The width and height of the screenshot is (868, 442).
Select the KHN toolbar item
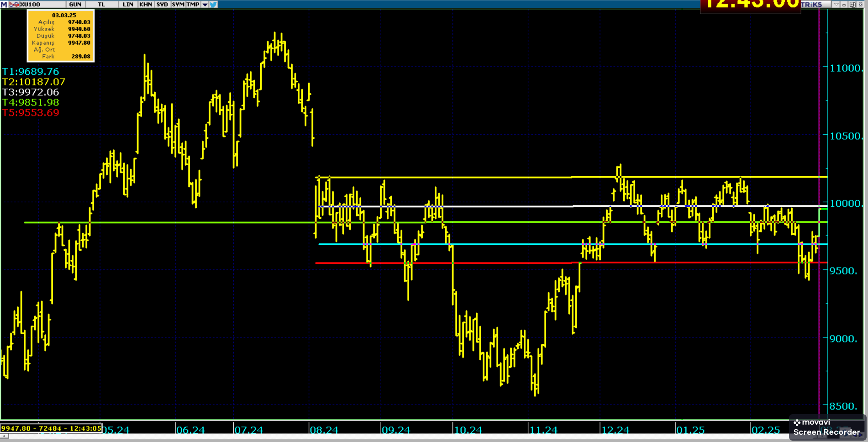(x=146, y=4)
